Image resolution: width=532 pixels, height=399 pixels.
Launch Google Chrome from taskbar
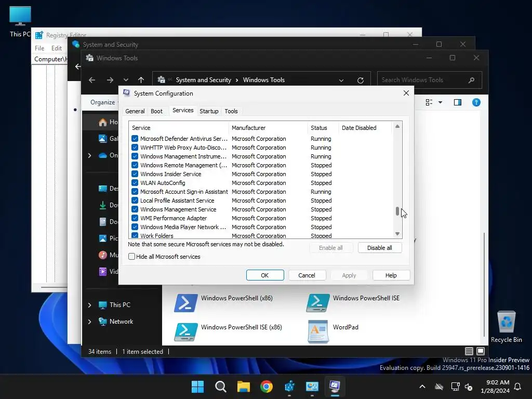tap(267, 387)
